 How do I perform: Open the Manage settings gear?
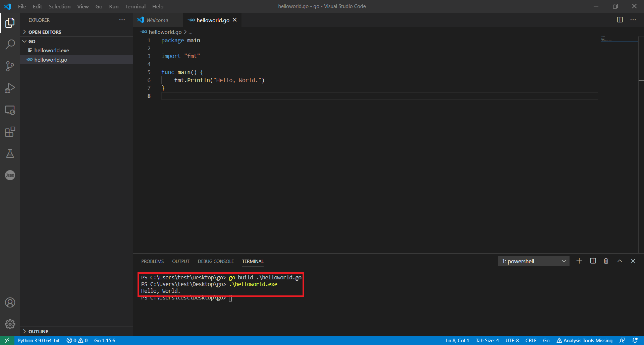coord(10,324)
